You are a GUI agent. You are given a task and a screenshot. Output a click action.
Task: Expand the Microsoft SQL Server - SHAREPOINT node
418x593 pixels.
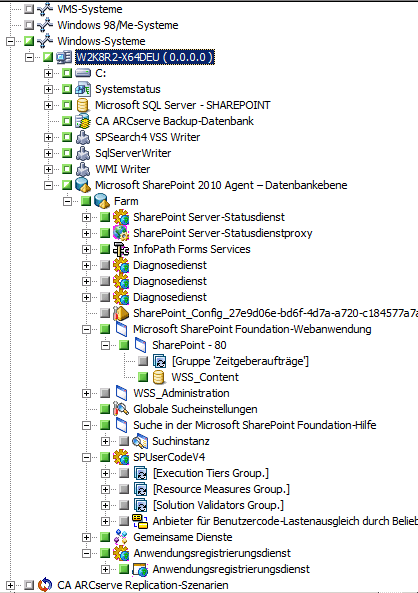(48, 105)
